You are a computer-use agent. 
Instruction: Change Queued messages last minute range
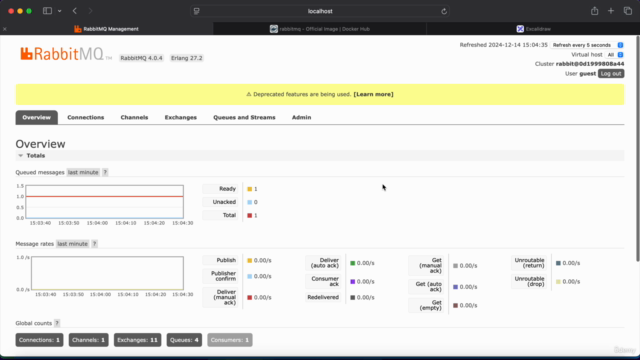click(x=83, y=172)
